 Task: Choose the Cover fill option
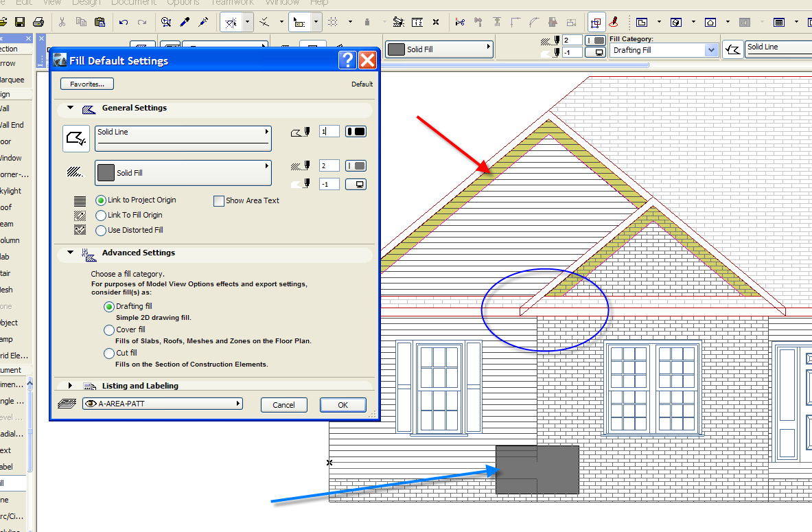(x=109, y=329)
